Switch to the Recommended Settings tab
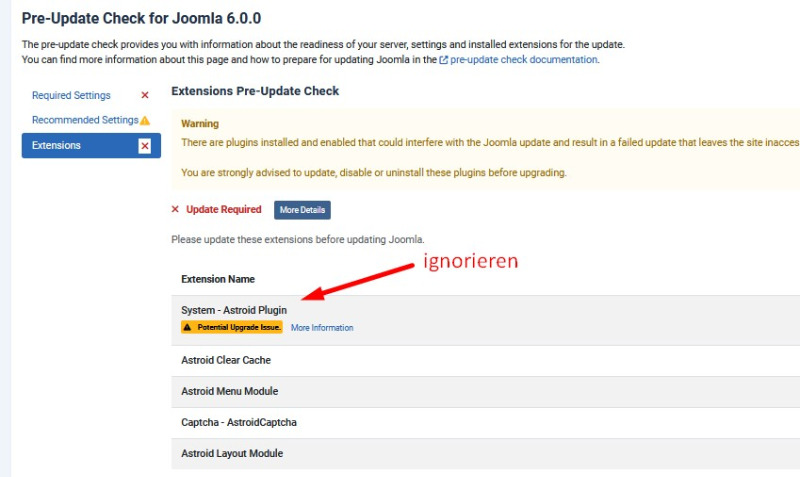Screen dimensions: 800x477 pos(84,120)
